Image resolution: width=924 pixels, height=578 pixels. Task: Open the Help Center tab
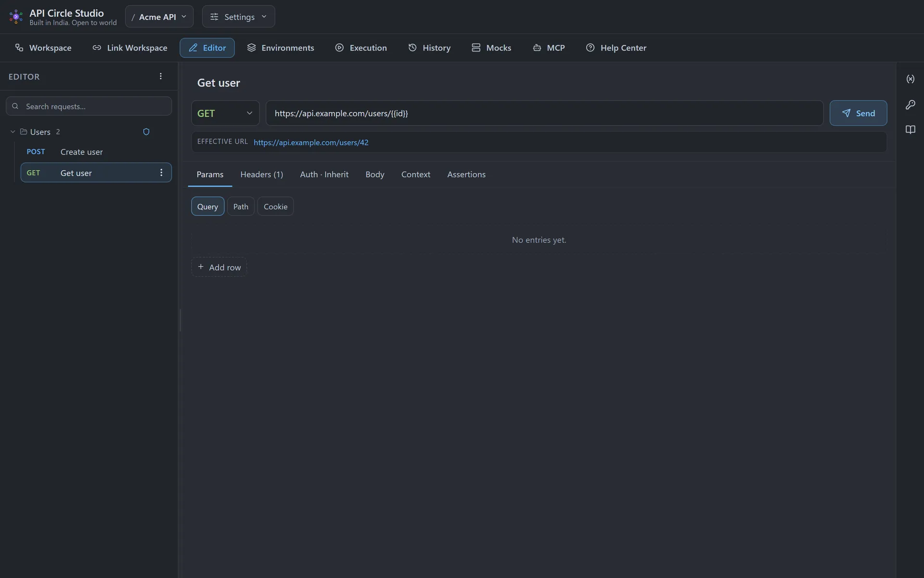tap(616, 47)
